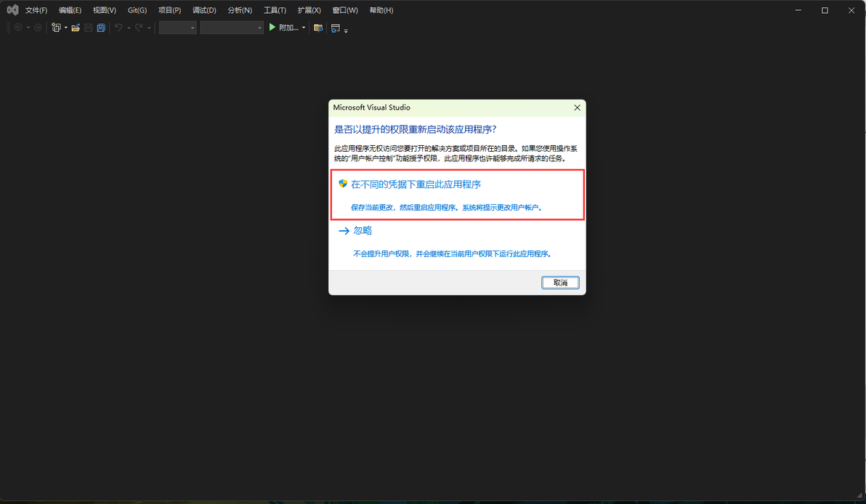866x504 pixels.
Task: Click the Open File folder icon
Action: pyautogui.click(x=76, y=28)
